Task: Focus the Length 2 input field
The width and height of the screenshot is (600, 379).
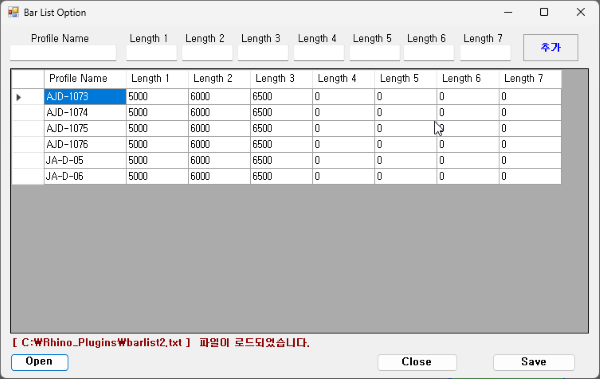Action: pos(207,53)
